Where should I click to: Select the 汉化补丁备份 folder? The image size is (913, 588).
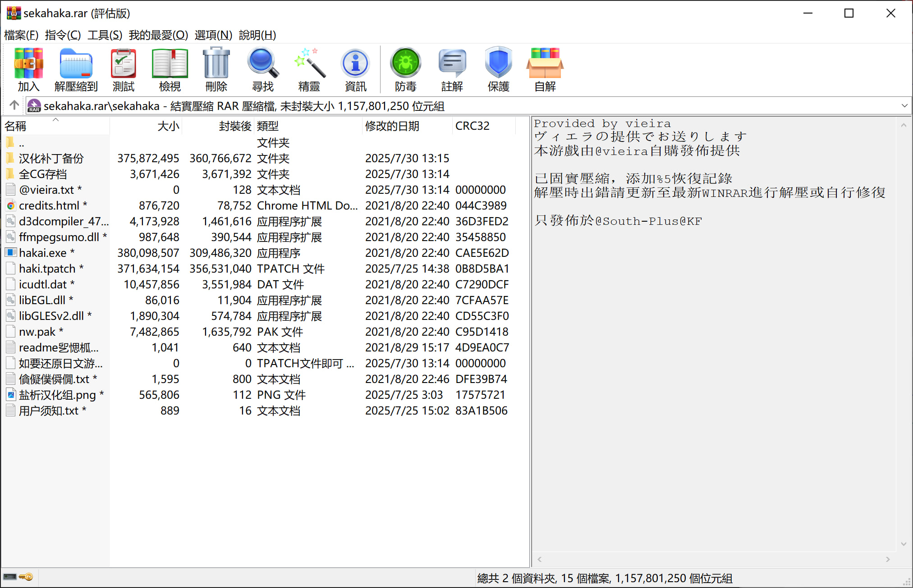[51, 158]
